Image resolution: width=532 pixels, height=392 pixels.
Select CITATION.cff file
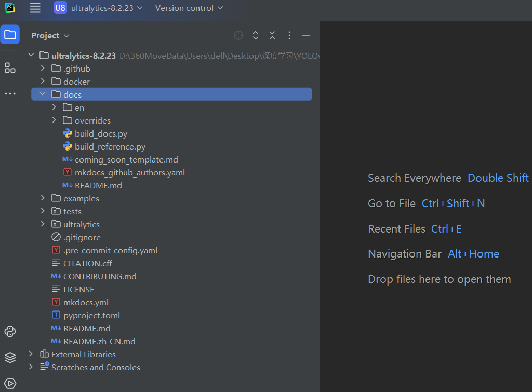pos(87,263)
